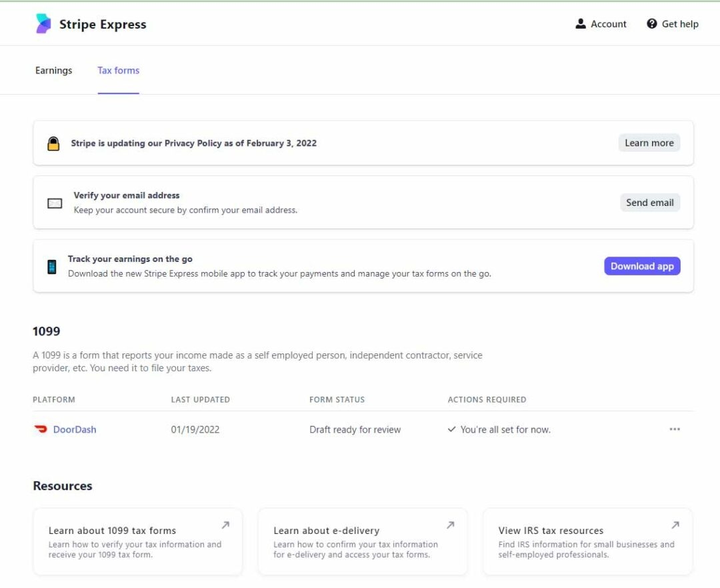
Task: Click the envelope icon in the verify email banner
Action: (x=54, y=202)
